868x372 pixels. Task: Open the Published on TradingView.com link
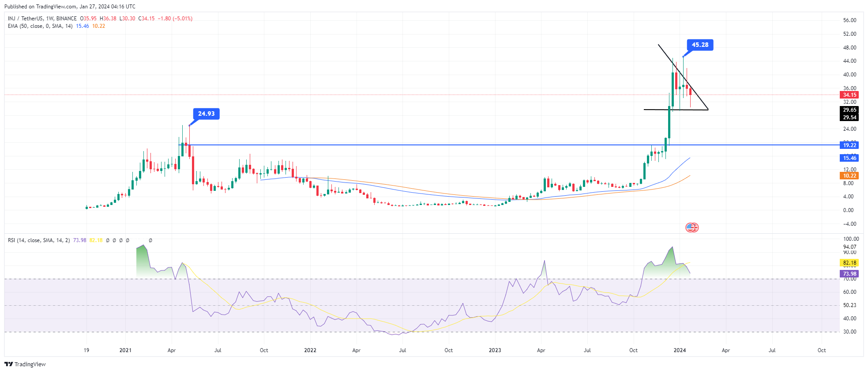(70, 7)
